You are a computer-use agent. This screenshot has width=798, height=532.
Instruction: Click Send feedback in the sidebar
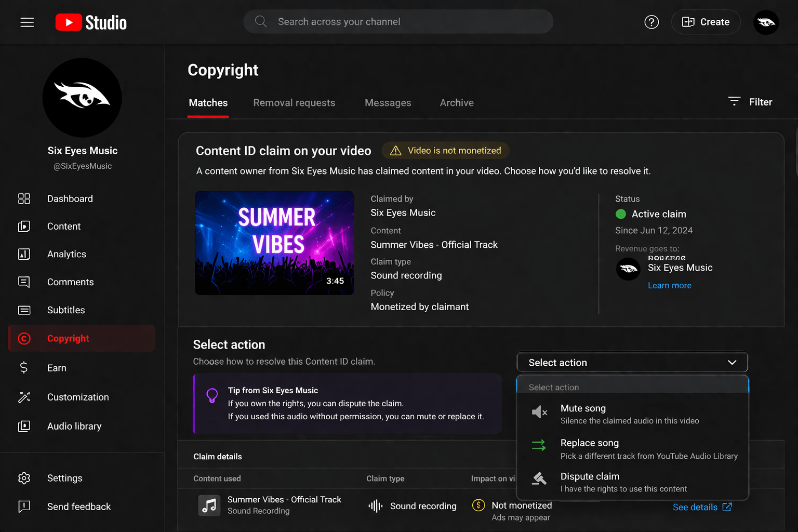pyautogui.click(x=82, y=507)
